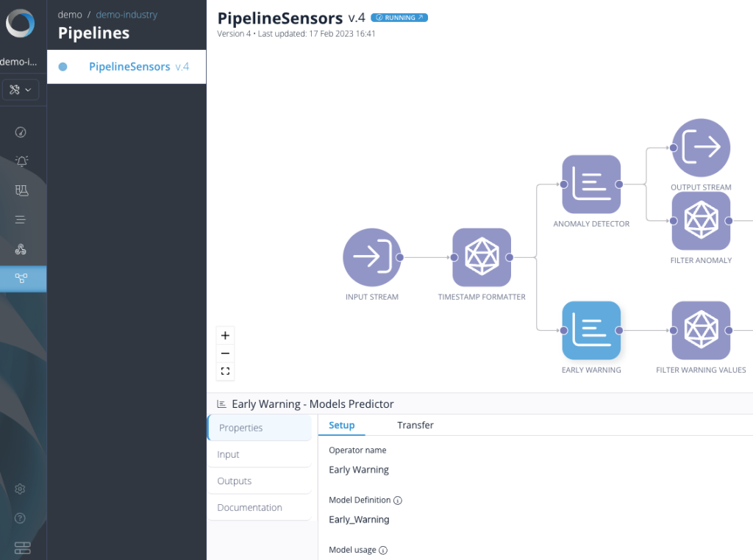This screenshot has height=560, width=753.
Task: Select the Input Stream node
Action: click(x=371, y=258)
